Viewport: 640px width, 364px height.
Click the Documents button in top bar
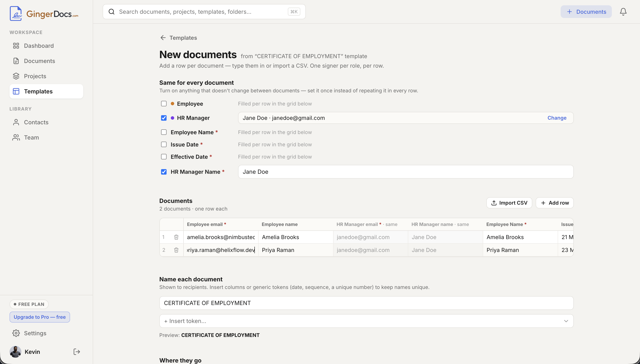[586, 12]
